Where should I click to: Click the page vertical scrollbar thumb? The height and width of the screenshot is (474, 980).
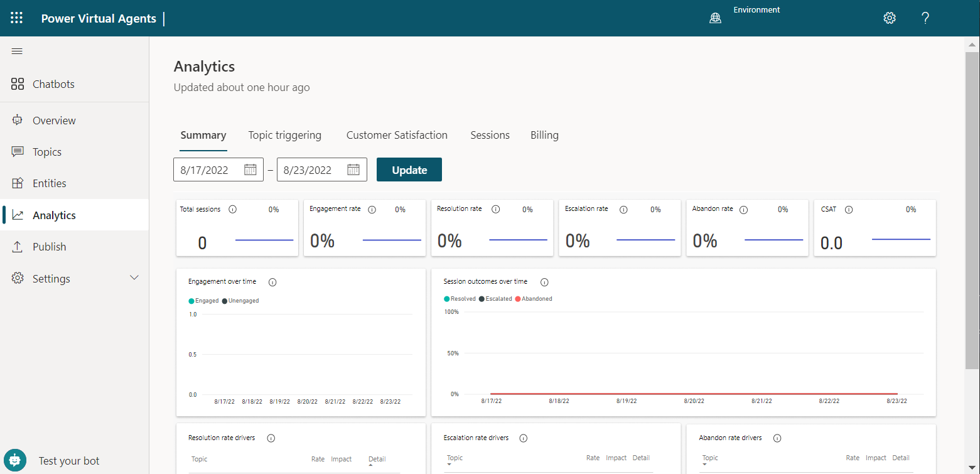point(972,210)
